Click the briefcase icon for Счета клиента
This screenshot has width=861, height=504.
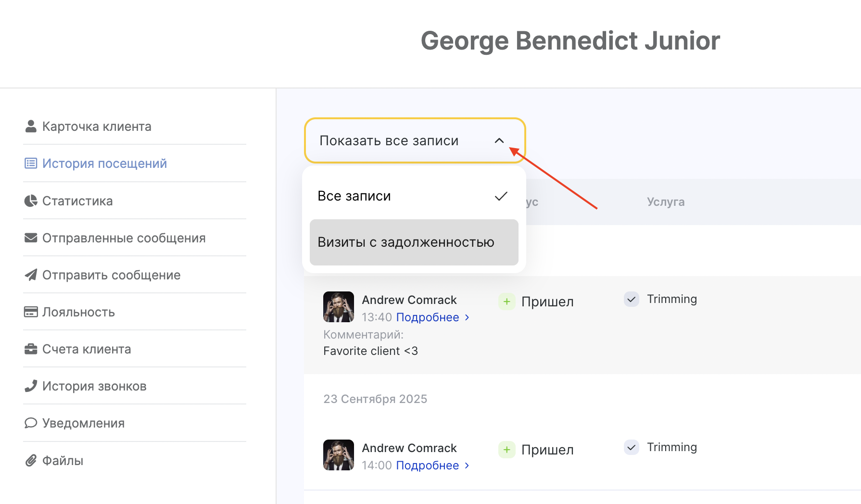[31, 349]
